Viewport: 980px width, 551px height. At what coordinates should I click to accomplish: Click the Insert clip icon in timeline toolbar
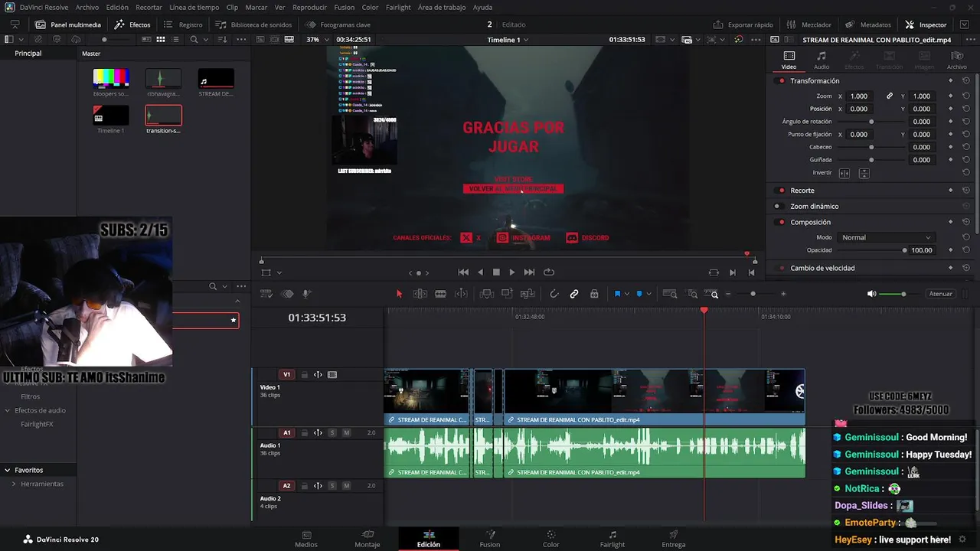tap(487, 294)
